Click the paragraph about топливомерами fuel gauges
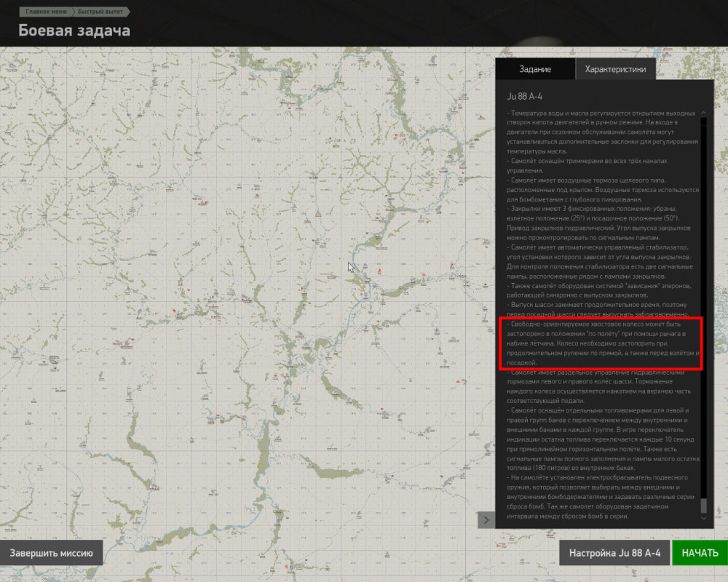 tap(602, 439)
